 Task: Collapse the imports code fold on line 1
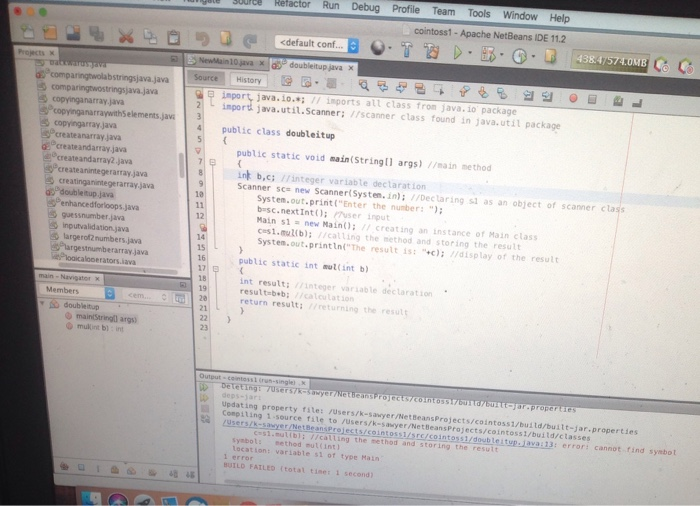point(211,95)
